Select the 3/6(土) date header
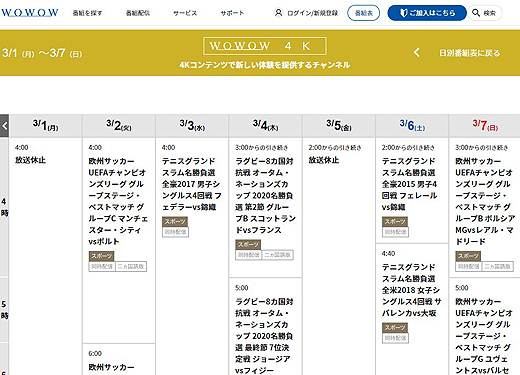 coord(412,126)
